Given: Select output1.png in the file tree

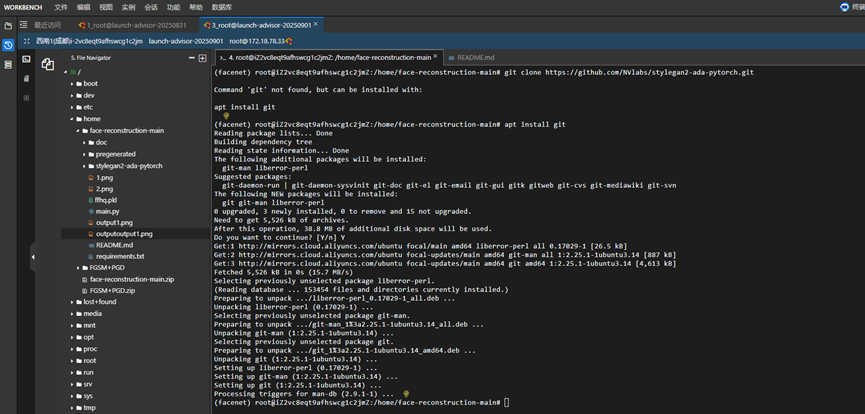Looking at the screenshot, I should click(114, 222).
